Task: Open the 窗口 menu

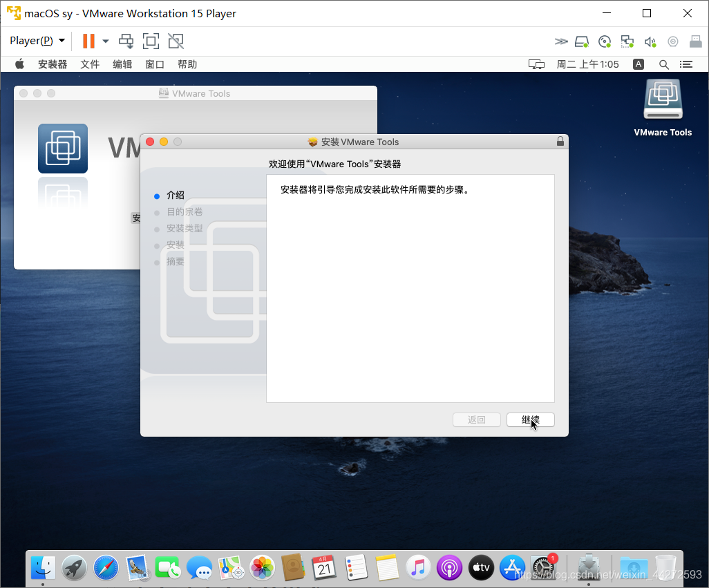Action: [x=155, y=64]
